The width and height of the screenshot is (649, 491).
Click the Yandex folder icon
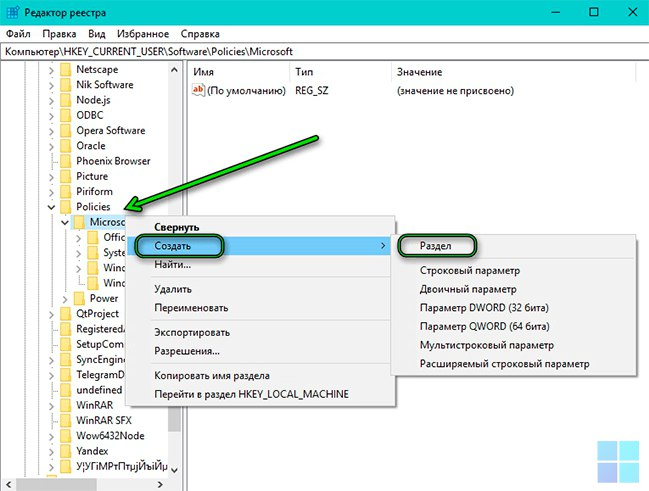coord(65,451)
